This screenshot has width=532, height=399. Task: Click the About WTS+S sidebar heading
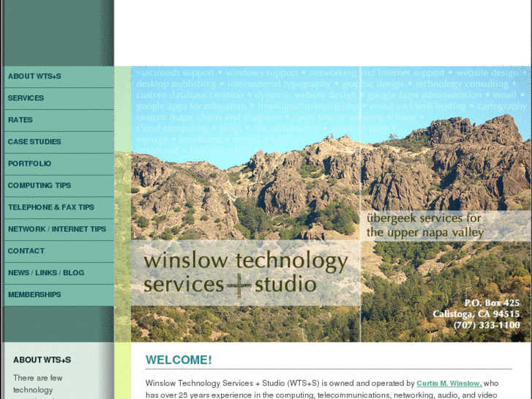[x=42, y=360]
